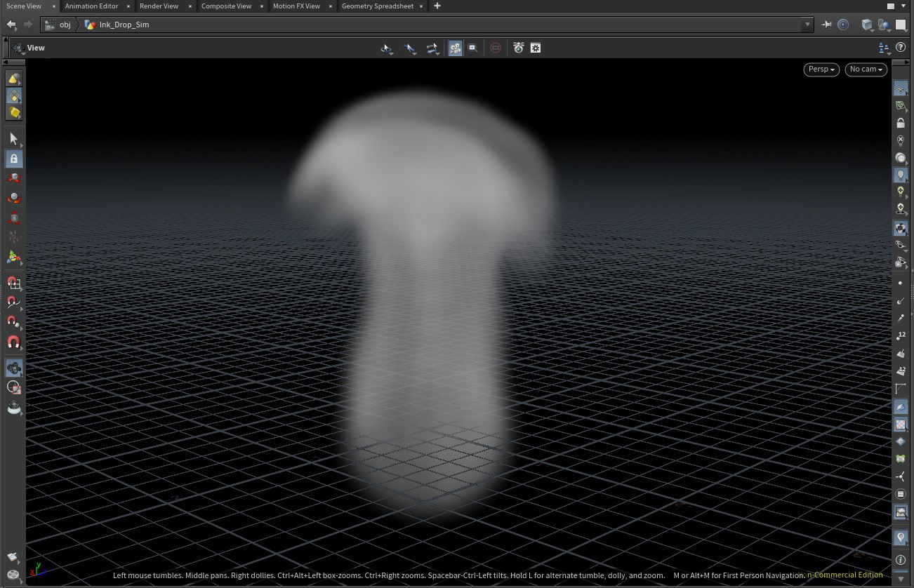This screenshot has width=914, height=588.
Task: Open the View tool menu dropdown
Action: point(18,48)
